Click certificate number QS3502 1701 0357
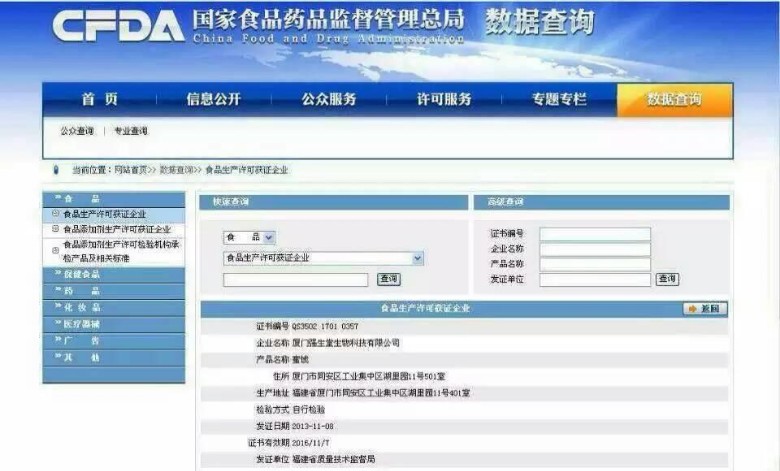The image size is (780, 471). click(325, 326)
